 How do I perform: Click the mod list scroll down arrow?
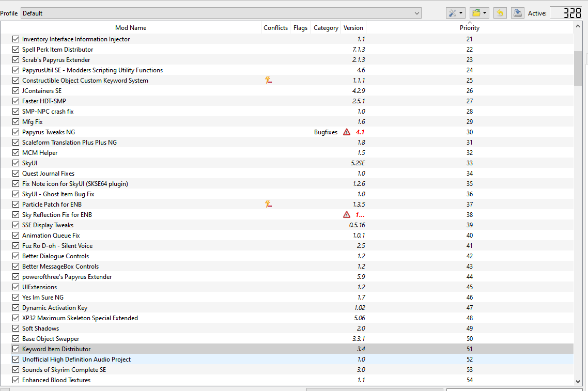(x=578, y=381)
